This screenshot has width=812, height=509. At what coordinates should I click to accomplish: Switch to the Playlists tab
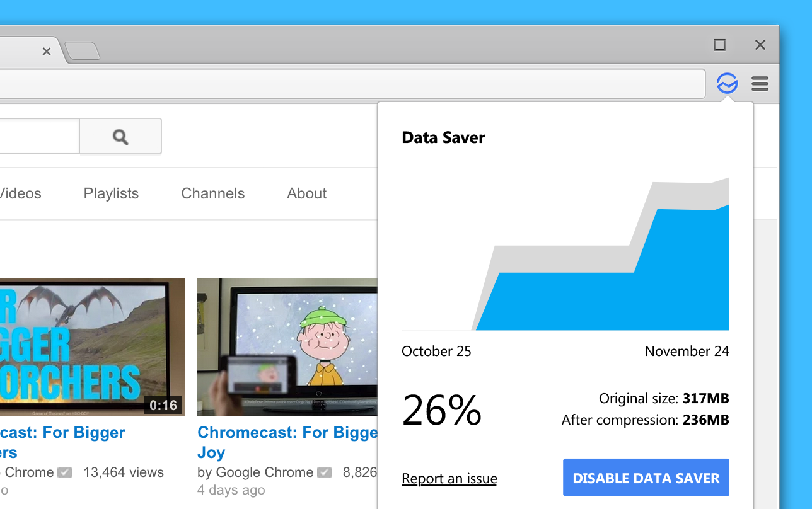coord(111,193)
